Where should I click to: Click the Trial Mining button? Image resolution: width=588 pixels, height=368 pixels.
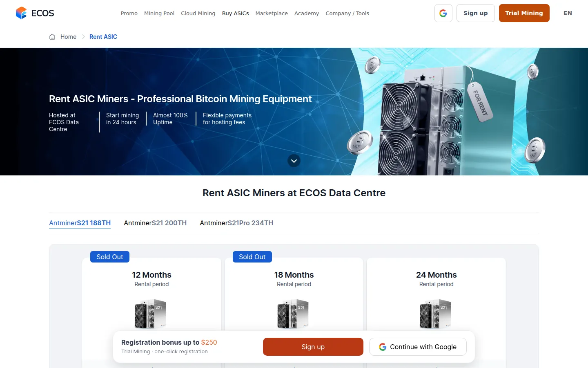tap(524, 13)
